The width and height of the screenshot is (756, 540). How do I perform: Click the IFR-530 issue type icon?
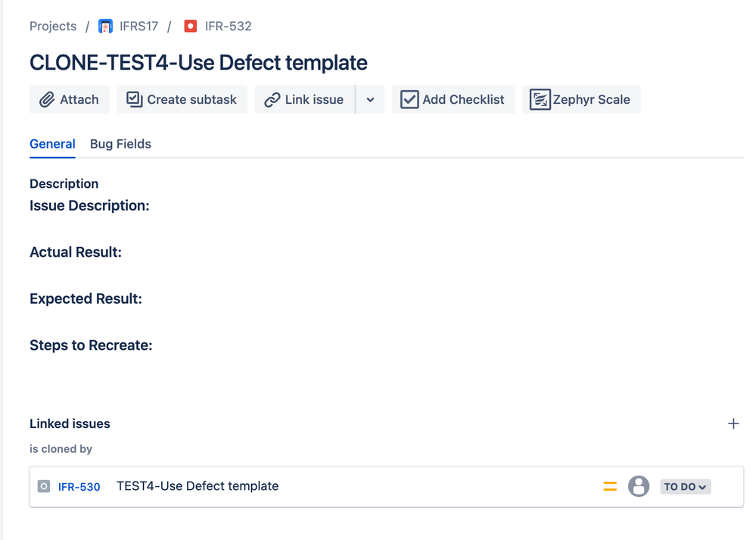pos(44,487)
